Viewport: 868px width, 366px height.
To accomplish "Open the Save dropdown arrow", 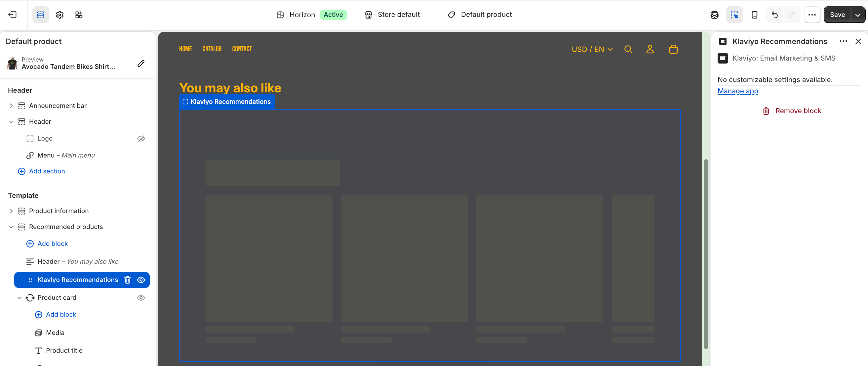I will pos(858,15).
